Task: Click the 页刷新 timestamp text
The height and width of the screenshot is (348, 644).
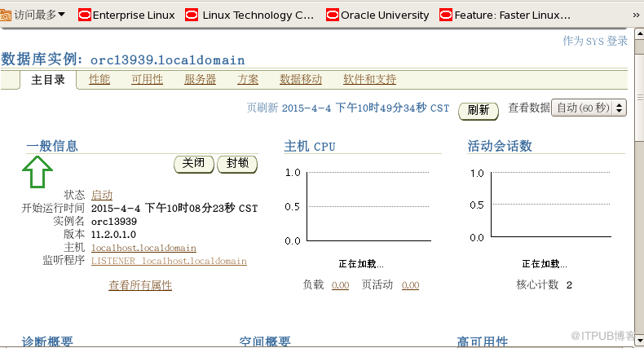Action: (348, 108)
